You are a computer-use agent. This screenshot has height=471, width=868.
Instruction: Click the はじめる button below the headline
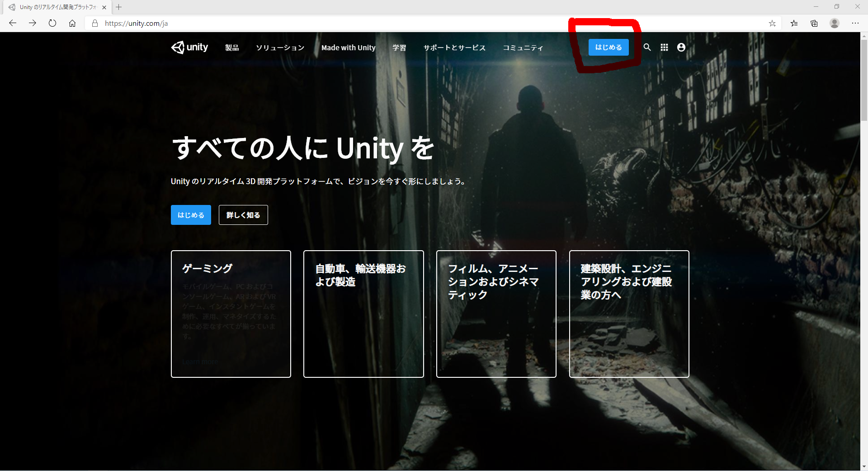click(x=191, y=215)
